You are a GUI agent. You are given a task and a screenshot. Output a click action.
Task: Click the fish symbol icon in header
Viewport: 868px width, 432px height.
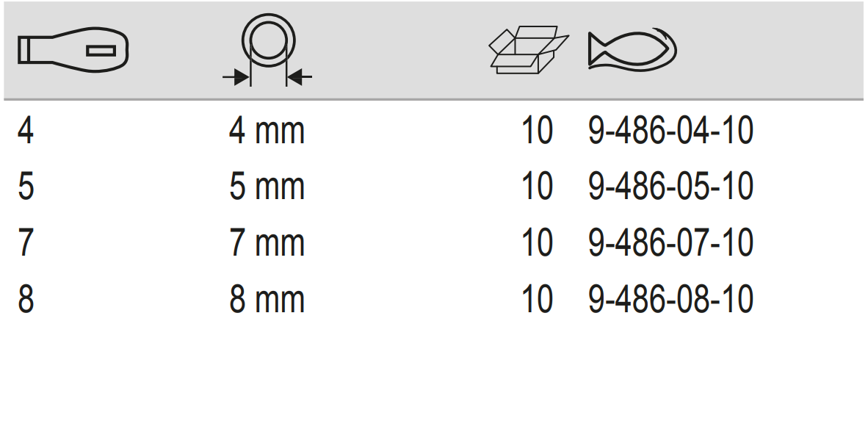(632, 50)
